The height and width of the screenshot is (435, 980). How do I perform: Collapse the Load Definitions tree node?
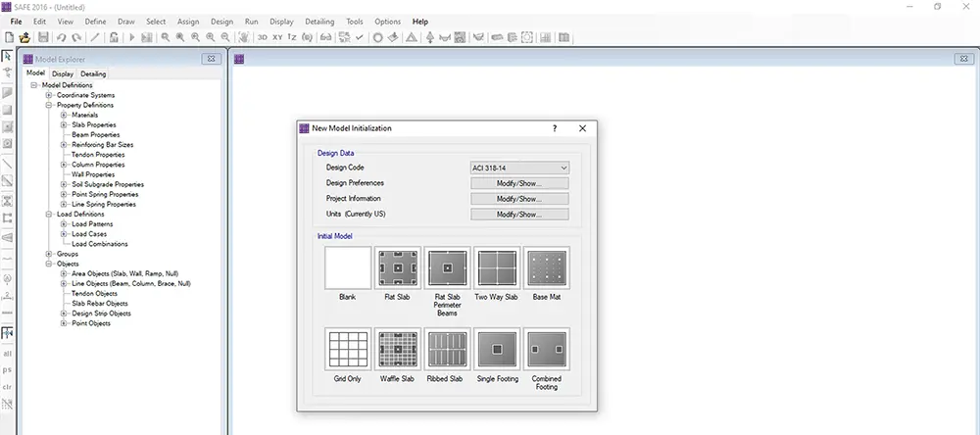click(49, 215)
